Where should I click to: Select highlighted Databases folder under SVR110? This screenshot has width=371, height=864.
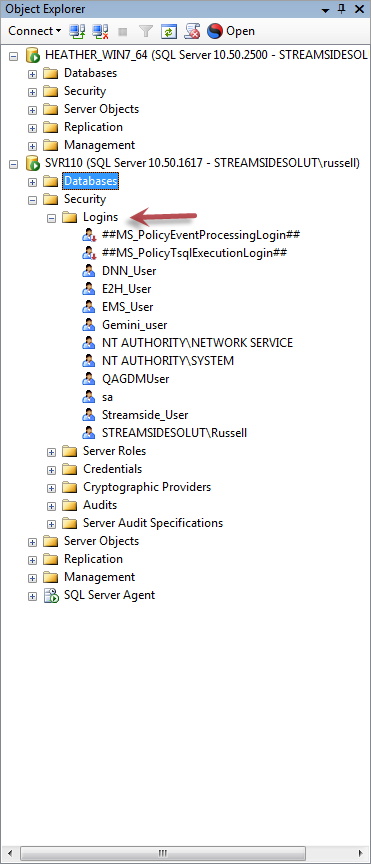click(x=91, y=181)
